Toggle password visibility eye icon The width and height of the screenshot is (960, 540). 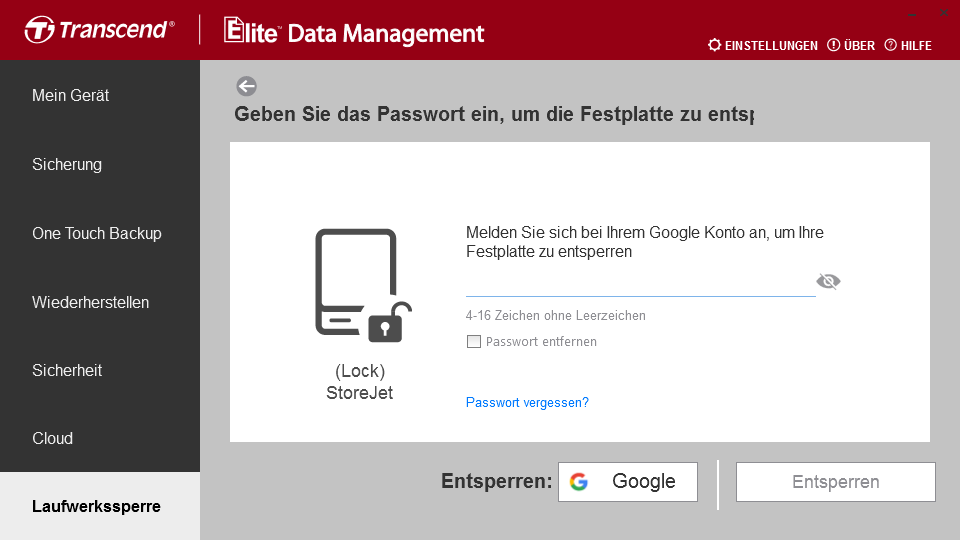point(828,281)
